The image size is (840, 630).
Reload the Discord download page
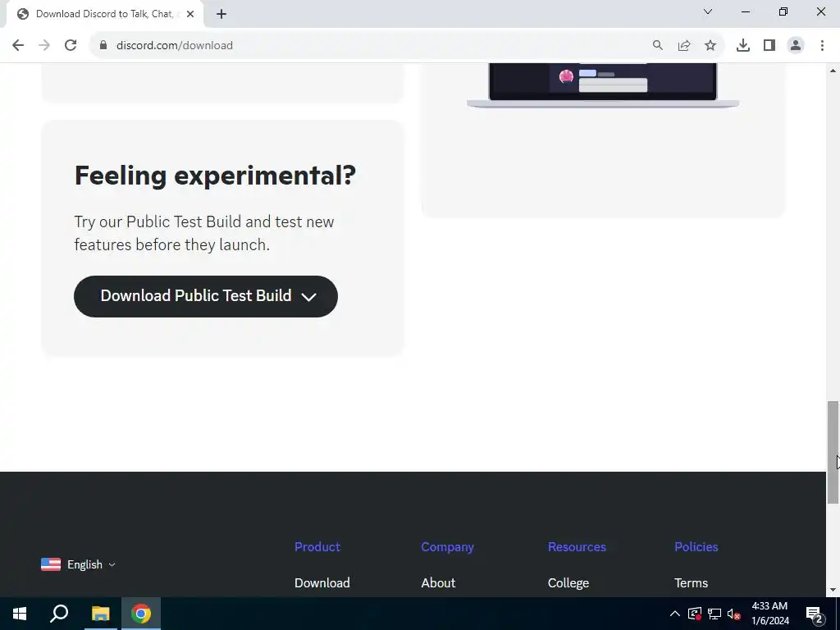(71, 46)
